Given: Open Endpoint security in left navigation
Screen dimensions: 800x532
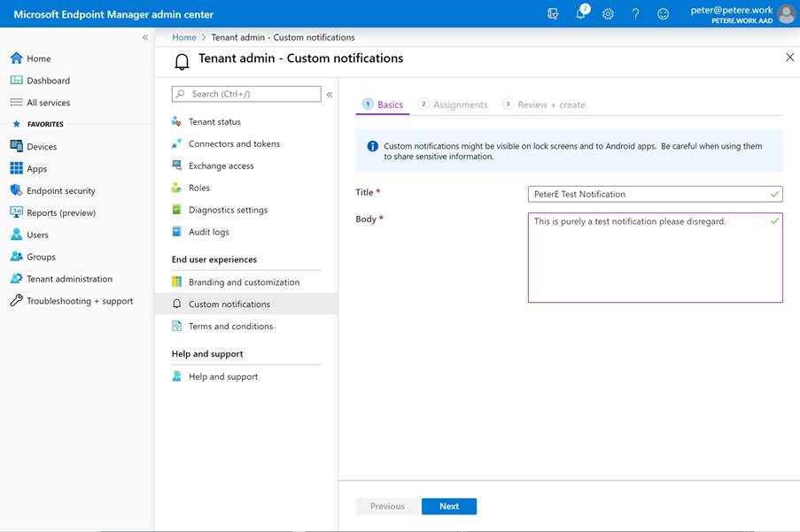Looking at the screenshot, I should pos(60,191).
